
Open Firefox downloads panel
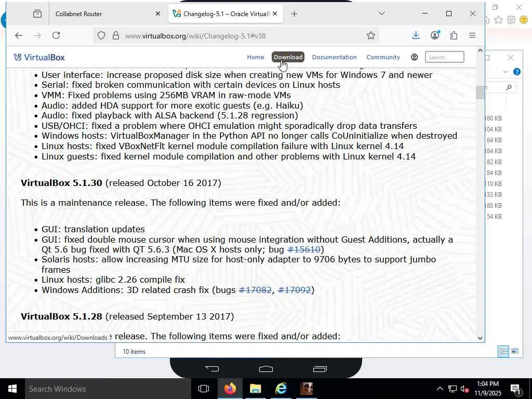(416, 35)
